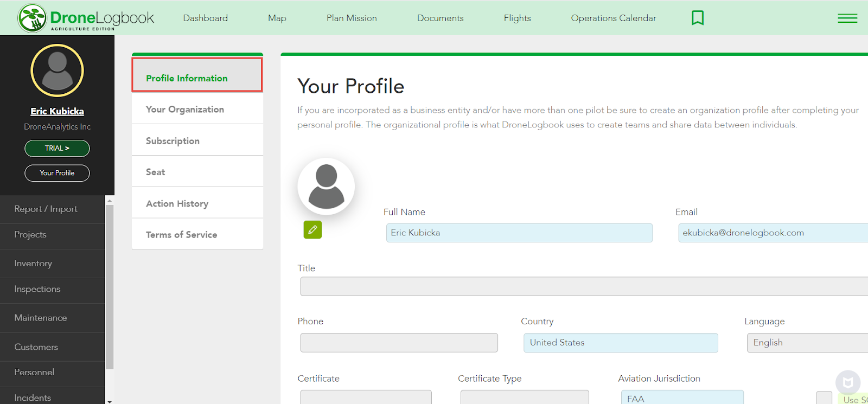Click the TRIAL button
The width and height of the screenshot is (868, 404).
(57, 148)
